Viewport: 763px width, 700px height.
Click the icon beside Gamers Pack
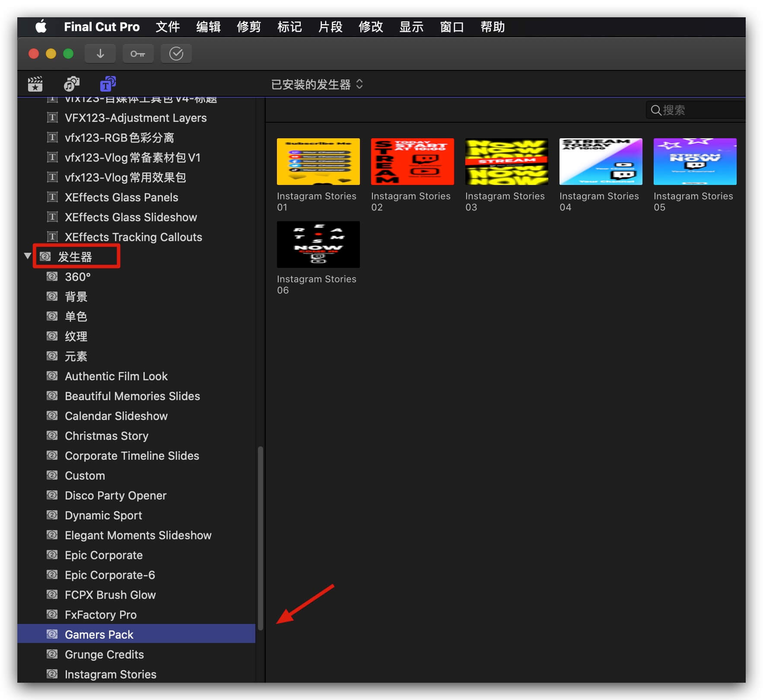(52, 634)
